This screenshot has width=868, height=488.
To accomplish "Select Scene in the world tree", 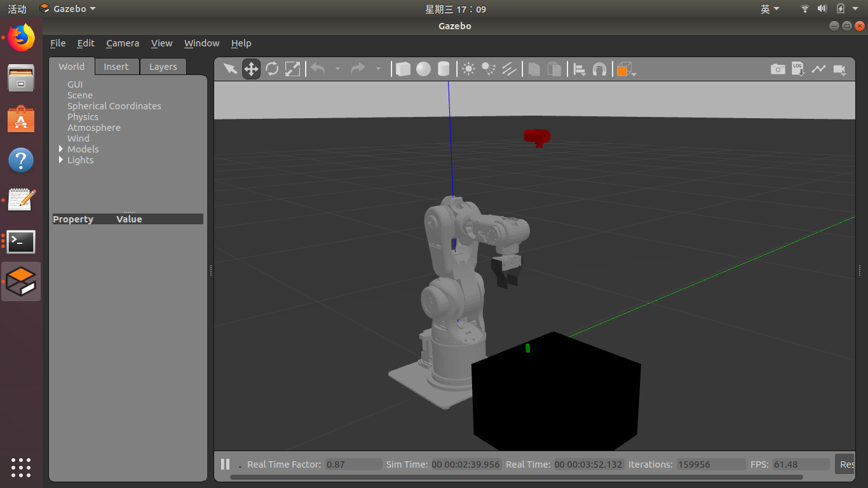I will click(x=80, y=95).
